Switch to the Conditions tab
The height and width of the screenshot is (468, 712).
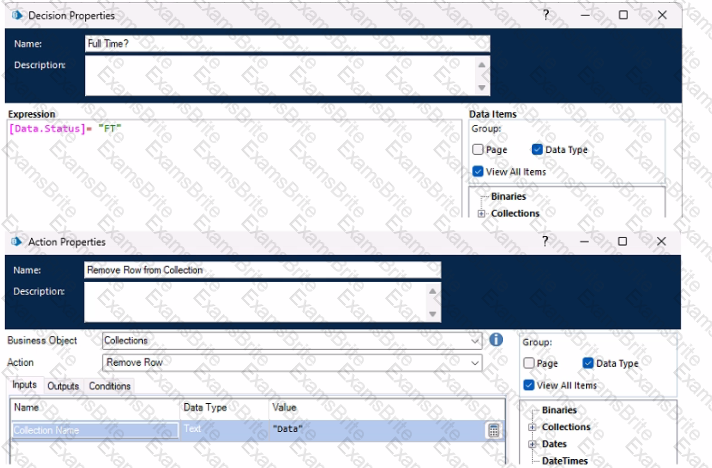110,386
